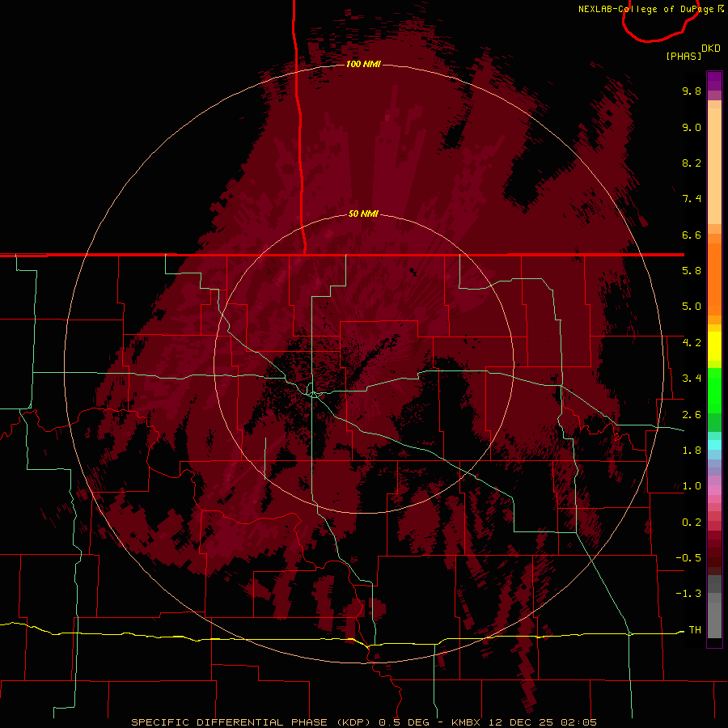Click the purple swatch at the color bar top
This screenshot has height=728, width=728.
(714, 81)
